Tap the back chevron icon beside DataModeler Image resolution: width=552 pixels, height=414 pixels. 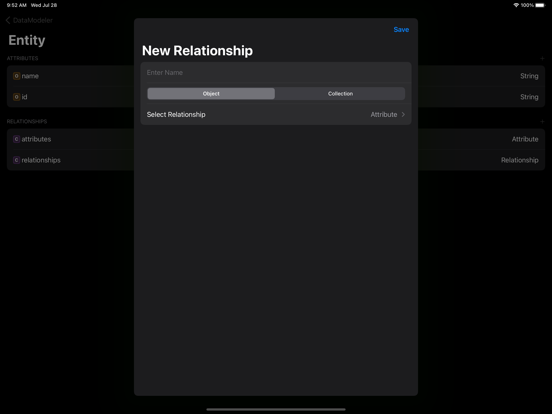8,20
